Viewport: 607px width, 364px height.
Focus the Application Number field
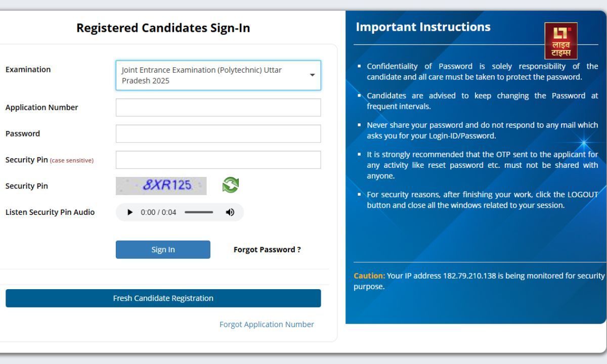pyautogui.click(x=218, y=108)
